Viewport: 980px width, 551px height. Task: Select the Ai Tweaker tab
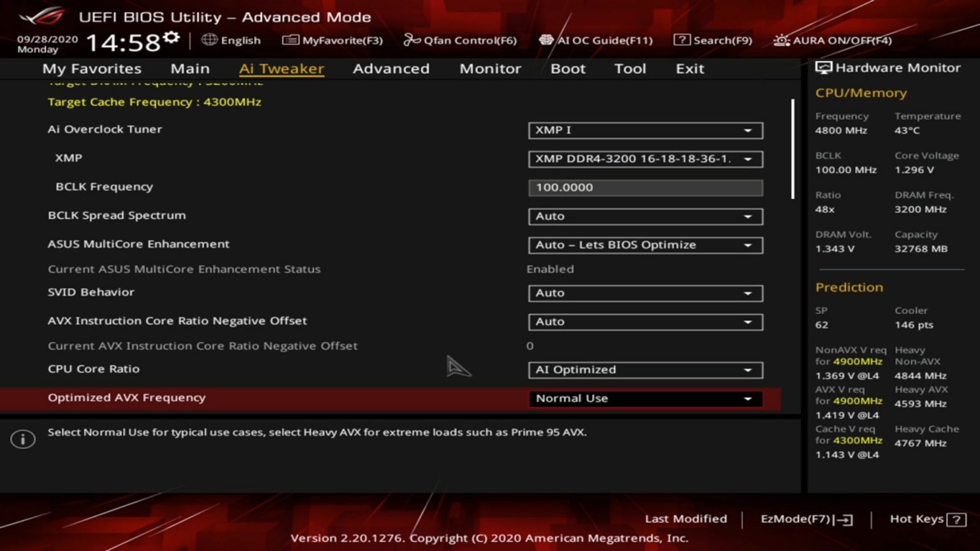(x=281, y=69)
